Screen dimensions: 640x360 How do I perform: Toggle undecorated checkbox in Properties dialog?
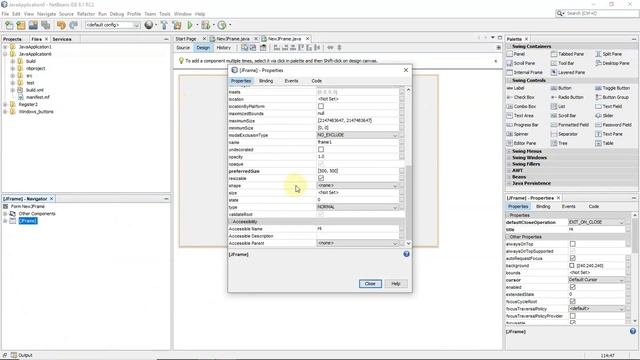[x=321, y=149]
